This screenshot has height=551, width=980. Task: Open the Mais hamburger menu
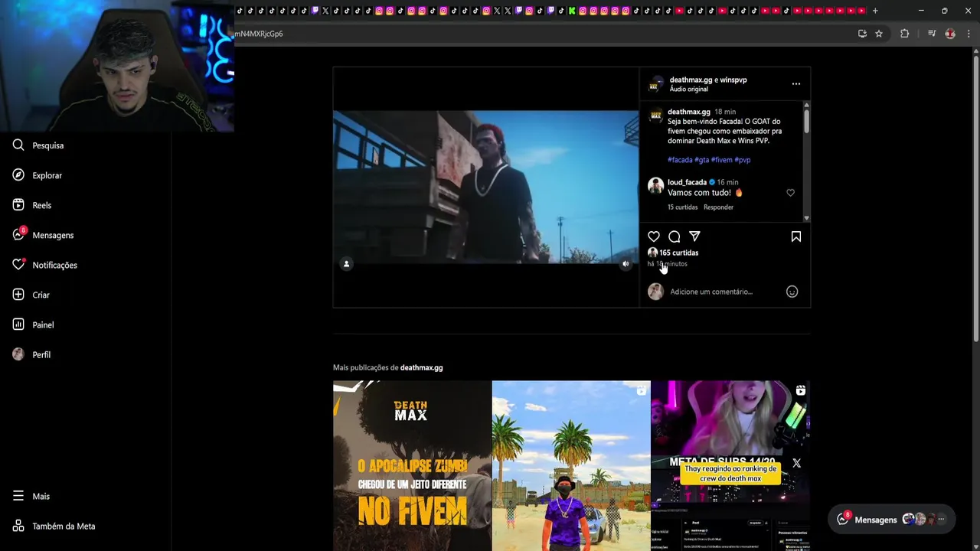pyautogui.click(x=31, y=496)
